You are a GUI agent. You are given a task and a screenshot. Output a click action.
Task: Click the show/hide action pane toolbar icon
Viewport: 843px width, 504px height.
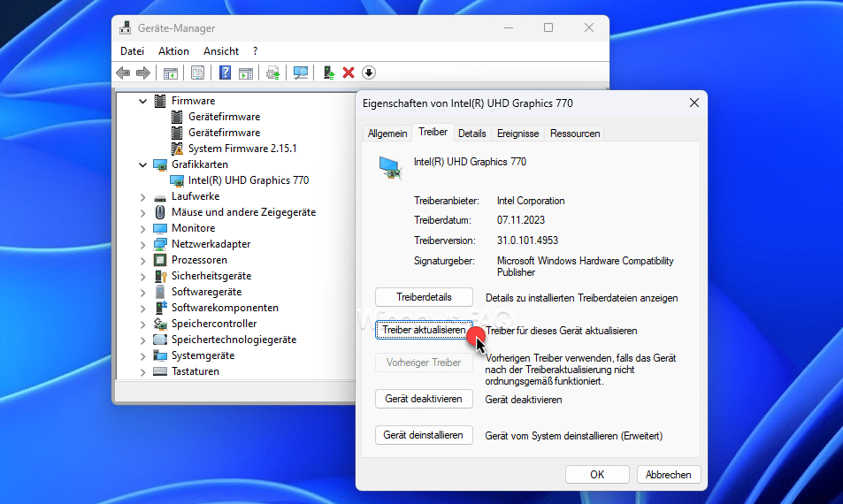coord(246,73)
